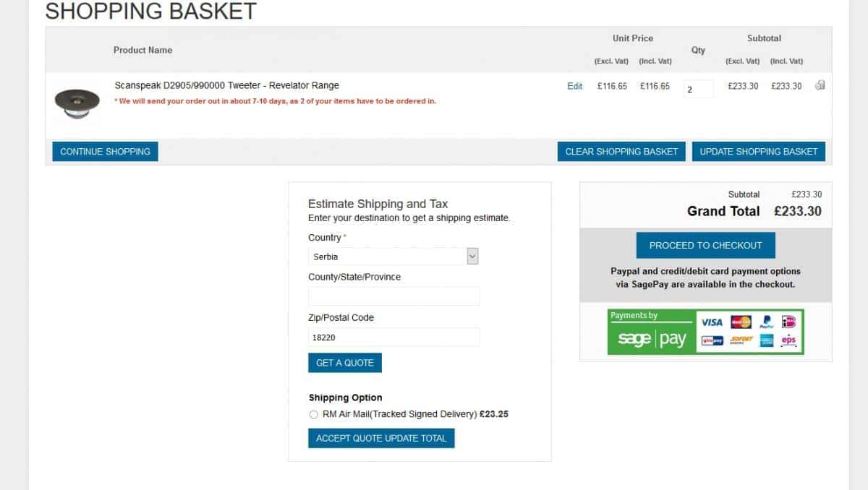Select RM Air Mail shipping option
The image size is (868, 490).
313,415
